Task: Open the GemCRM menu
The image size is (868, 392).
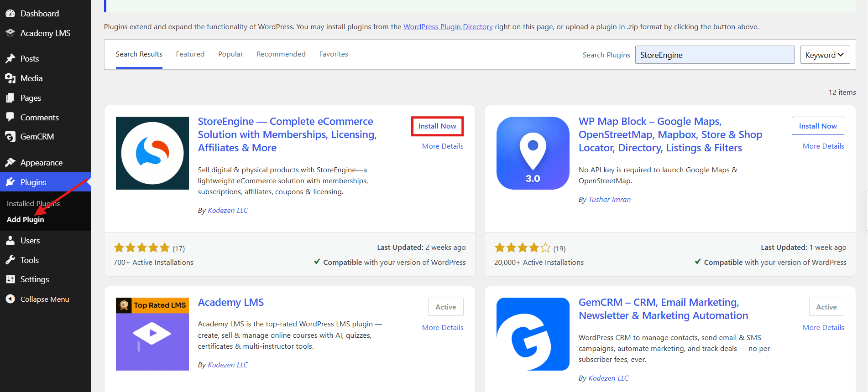Action: coord(46,136)
